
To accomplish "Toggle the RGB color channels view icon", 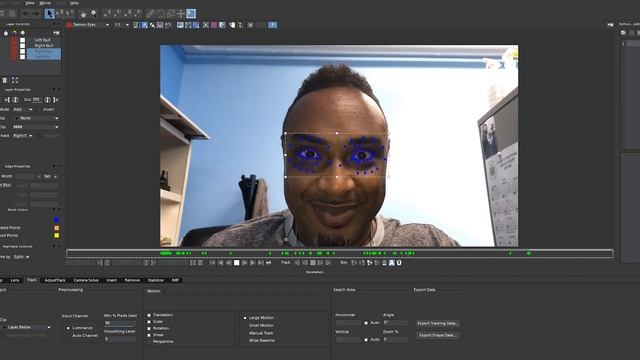I will (136, 25).
